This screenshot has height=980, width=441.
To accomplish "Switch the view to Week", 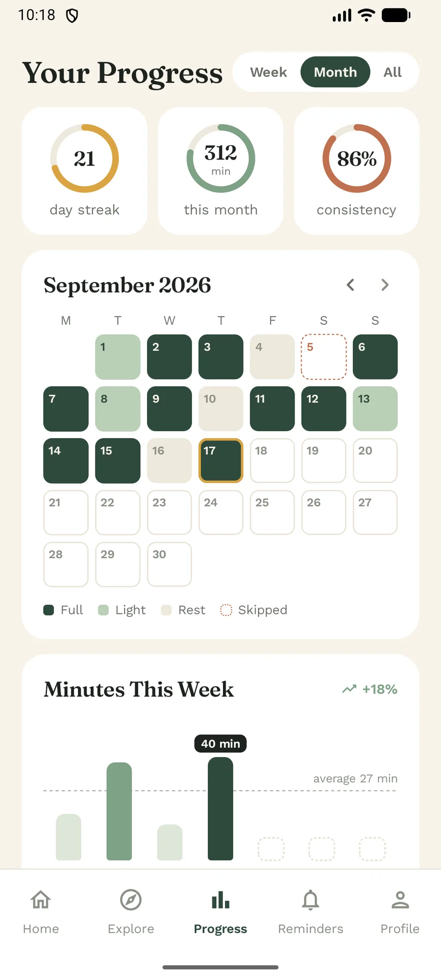I will point(269,72).
